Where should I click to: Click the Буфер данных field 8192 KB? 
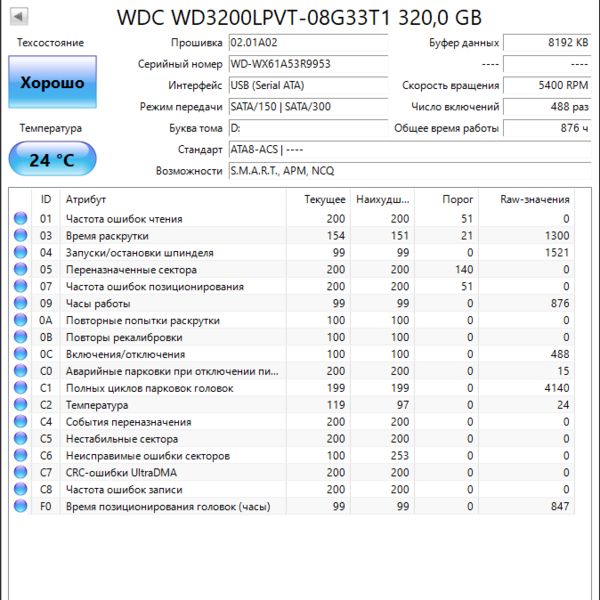547,42
